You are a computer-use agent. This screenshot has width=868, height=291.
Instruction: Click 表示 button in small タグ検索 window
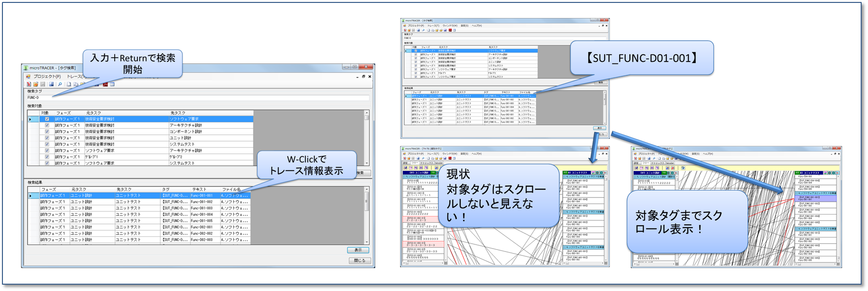tap(599, 128)
